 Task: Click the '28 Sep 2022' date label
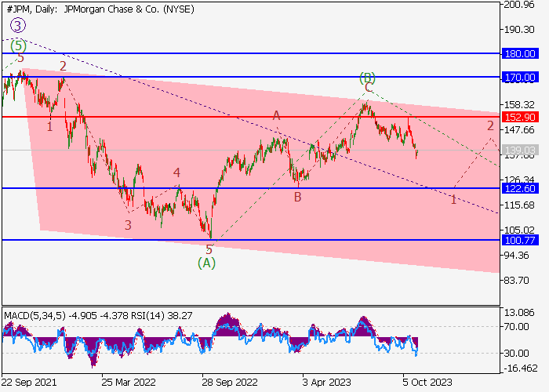(230, 383)
